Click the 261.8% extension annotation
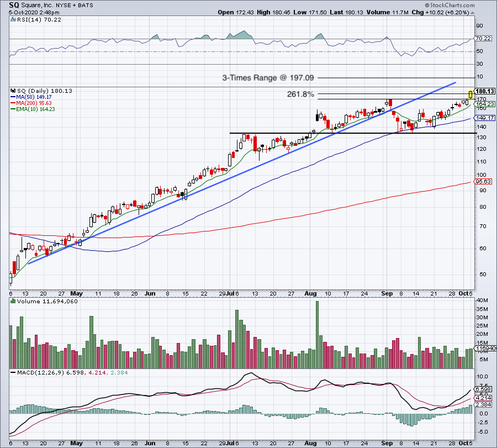Viewport: 497px width, 448px height. [300, 94]
